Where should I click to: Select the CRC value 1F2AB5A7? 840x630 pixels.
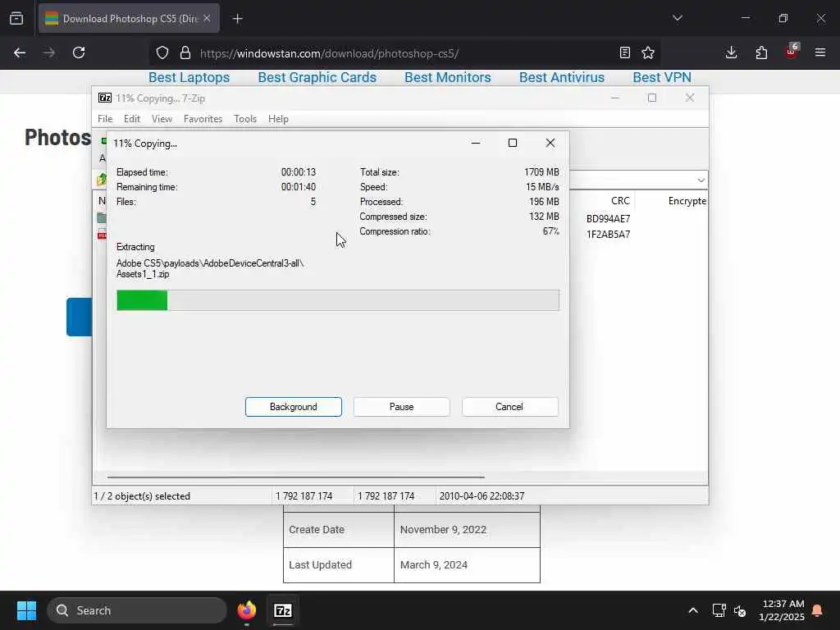[608, 234]
